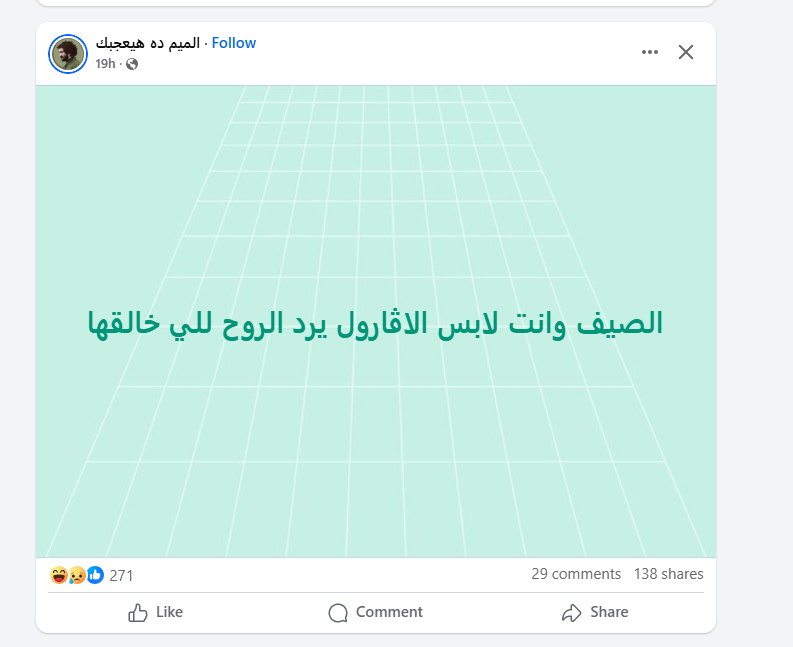This screenshot has width=793, height=647.
Task: Open the الميم ده هيعجبك page
Action: 147,43
